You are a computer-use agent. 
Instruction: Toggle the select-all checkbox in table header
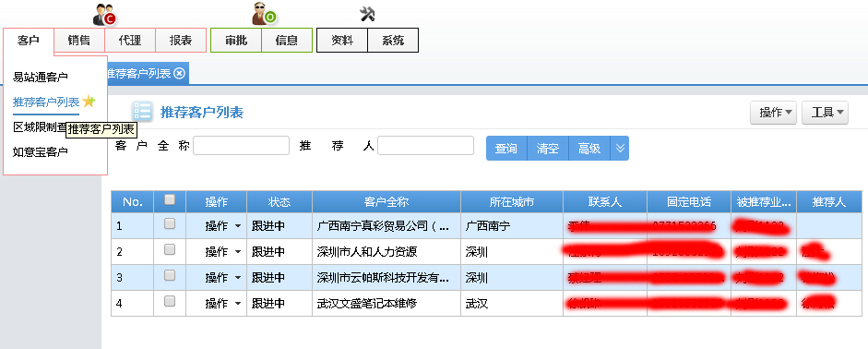pos(170,199)
